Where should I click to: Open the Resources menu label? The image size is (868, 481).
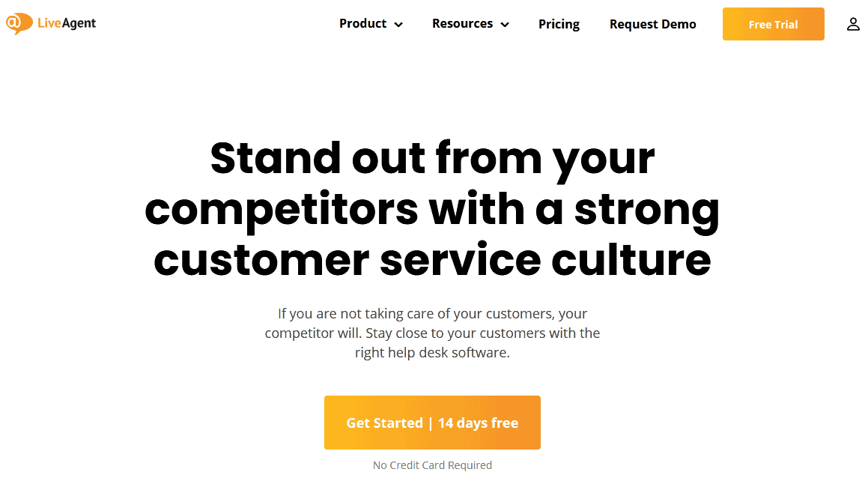(462, 24)
